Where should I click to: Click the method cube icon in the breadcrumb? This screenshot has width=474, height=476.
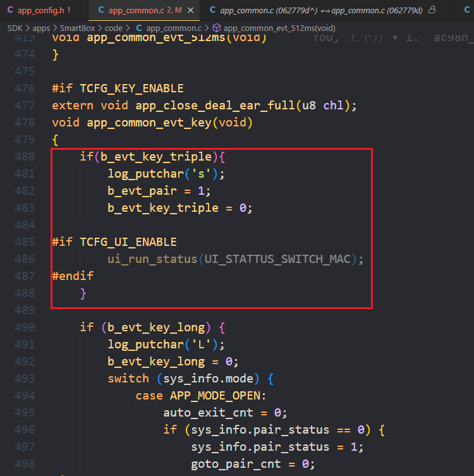[216, 28]
